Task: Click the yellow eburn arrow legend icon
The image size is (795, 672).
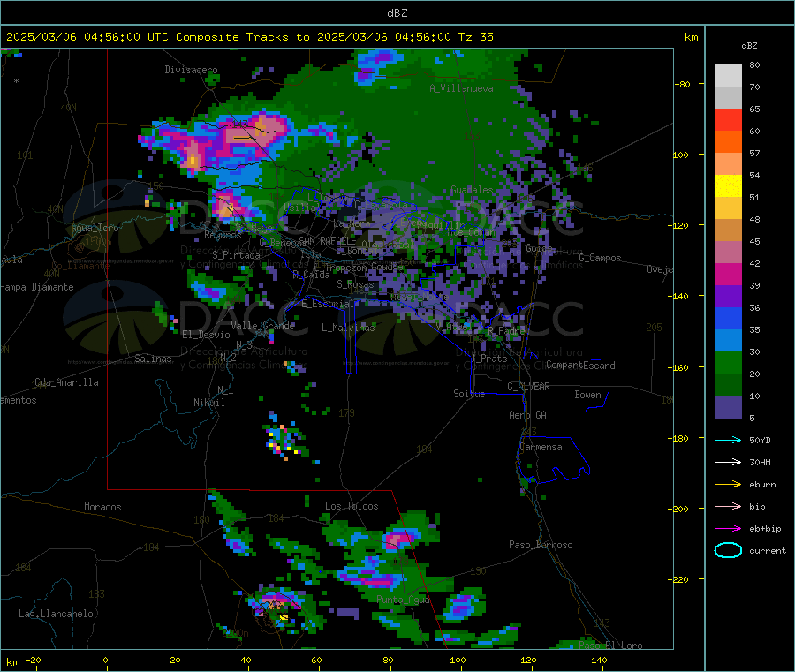Action: (728, 485)
